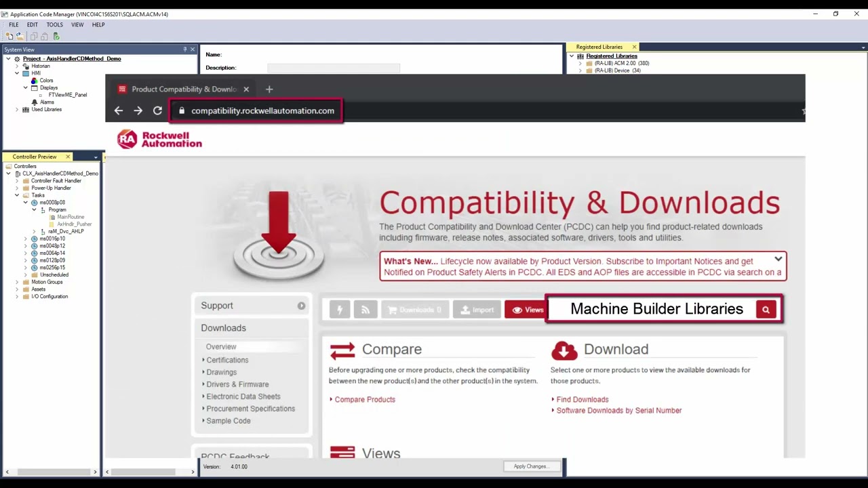Viewport: 868px width, 488px height.
Task: Click the New Project toolbar icon
Action: tap(9, 36)
